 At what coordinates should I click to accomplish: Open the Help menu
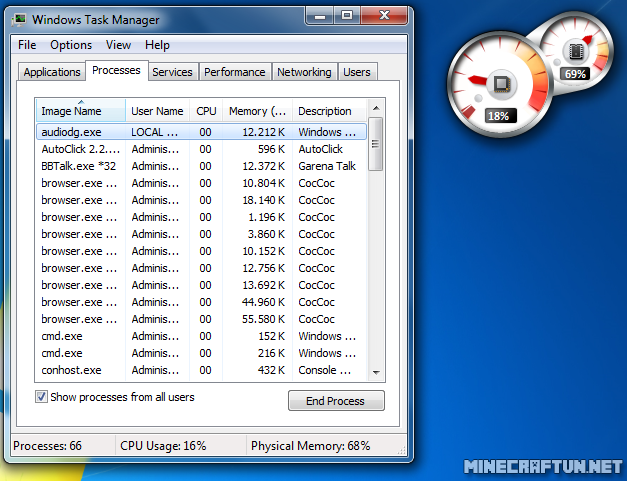[157, 45]
